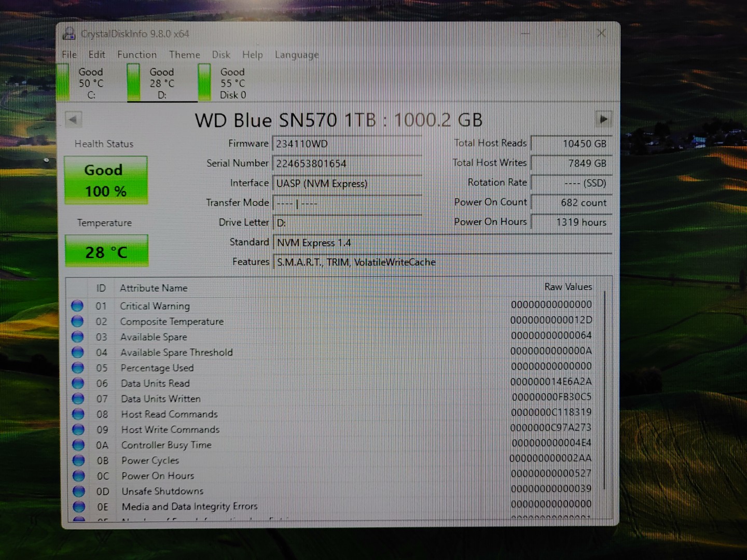The image size is (747, 560).
Task: Click Total Host Reads value 10450 GB
Action: [x=572, y=143]
